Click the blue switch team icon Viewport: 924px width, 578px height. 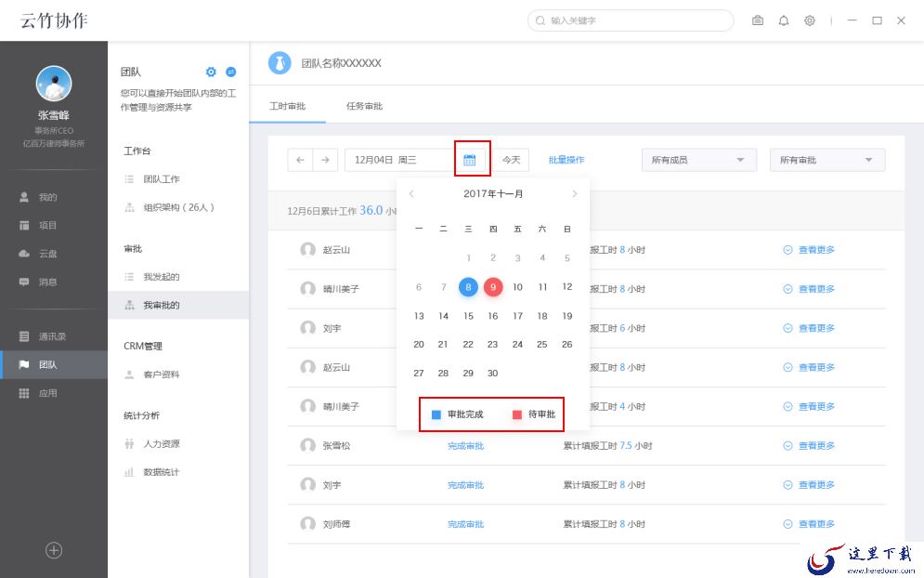pyautogui.click(x=231, y=72)
